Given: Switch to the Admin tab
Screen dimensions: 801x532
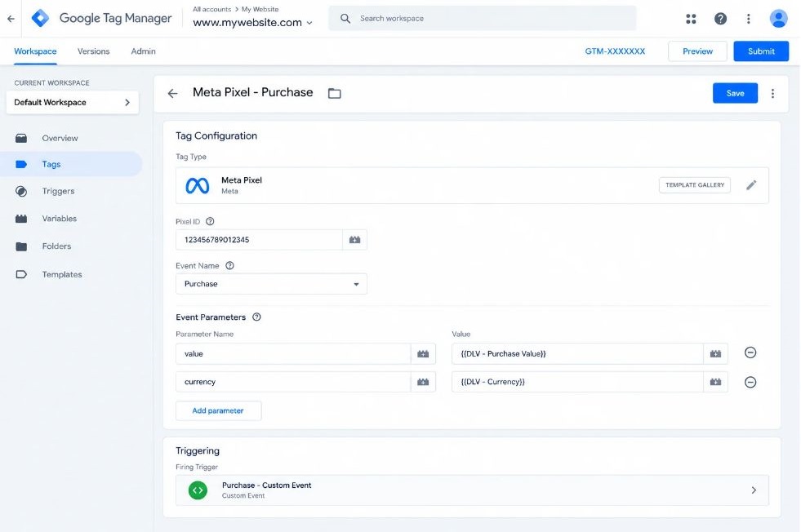Looking at the screenshot, I should 143,51.
